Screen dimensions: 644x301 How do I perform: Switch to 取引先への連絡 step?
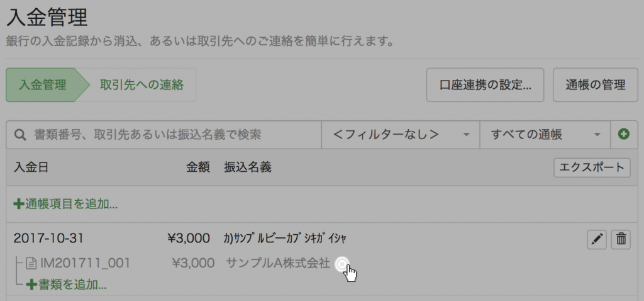point(142,85)
